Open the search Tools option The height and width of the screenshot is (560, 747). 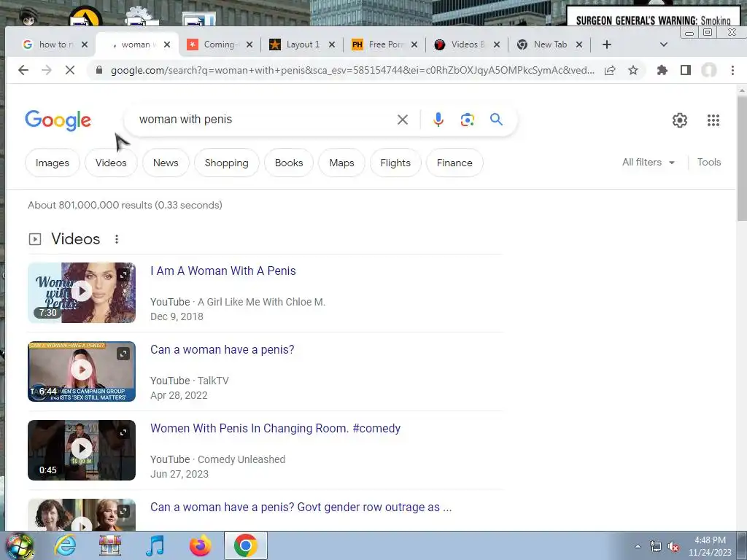click(709, 163)
